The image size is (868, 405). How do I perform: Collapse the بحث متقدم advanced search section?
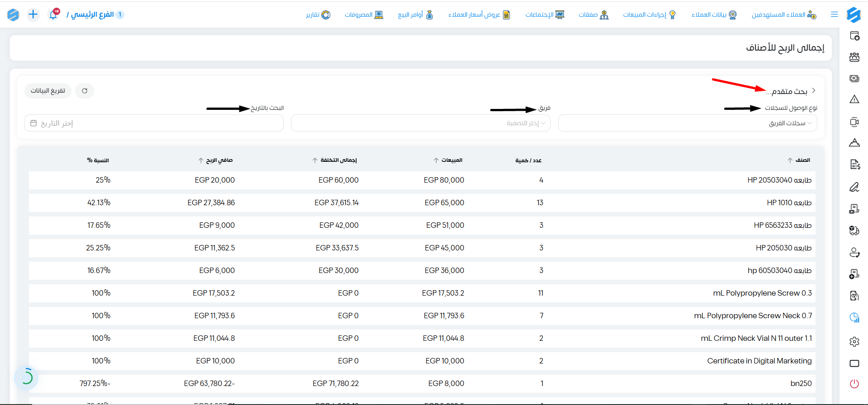coord(791,91)
